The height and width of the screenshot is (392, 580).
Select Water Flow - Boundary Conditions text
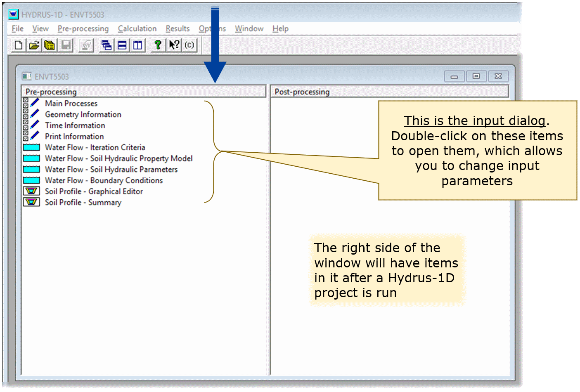104,180
